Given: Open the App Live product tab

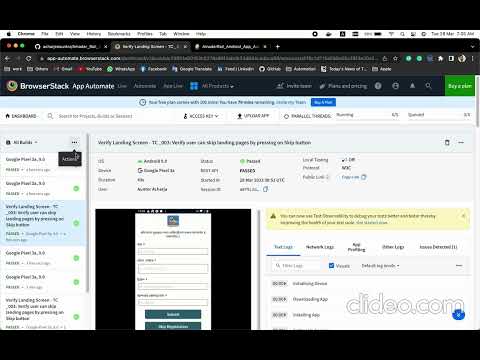Looking at the screenshot, I should [x=173, y=86].
